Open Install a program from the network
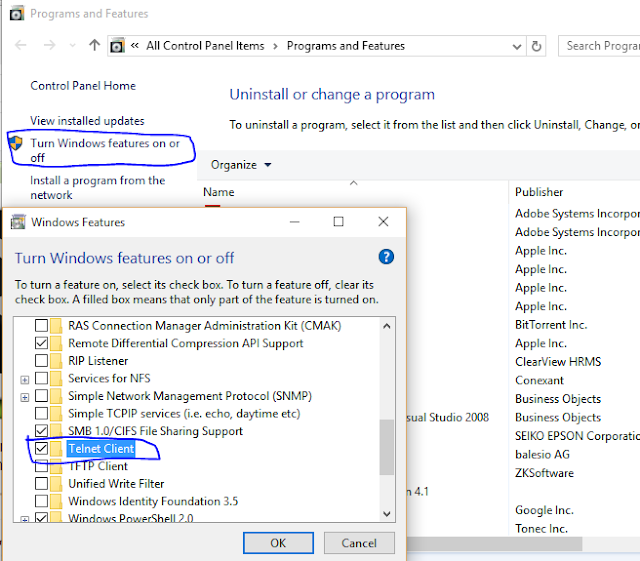 click(x=97, y=187)
